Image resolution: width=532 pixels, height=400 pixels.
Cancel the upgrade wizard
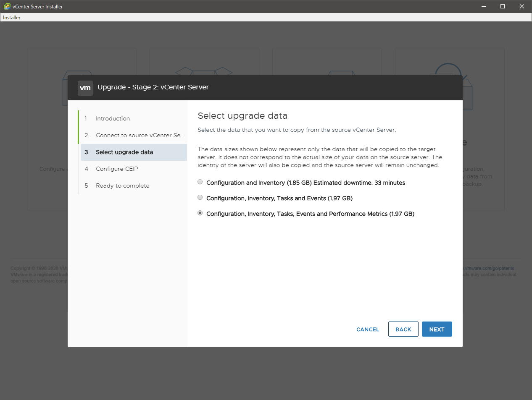click(x=368, y=329)
